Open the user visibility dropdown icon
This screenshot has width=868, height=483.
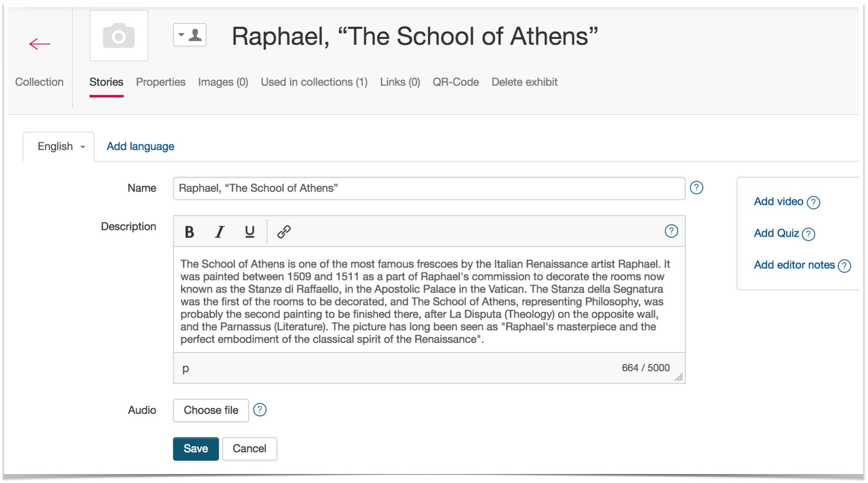(x=189, y=35)
